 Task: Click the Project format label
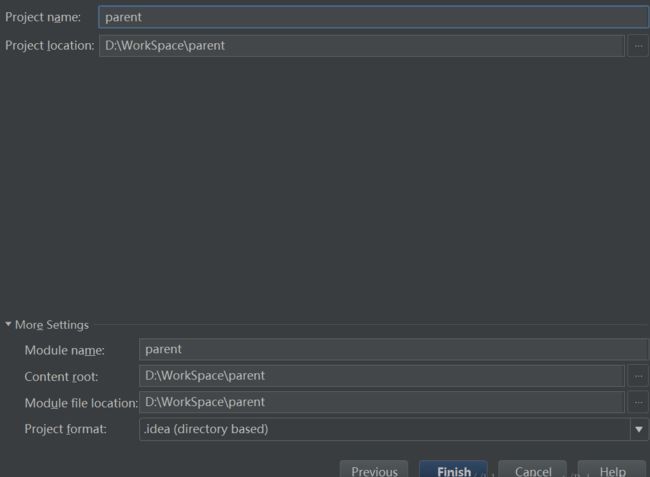coord(65,429)
